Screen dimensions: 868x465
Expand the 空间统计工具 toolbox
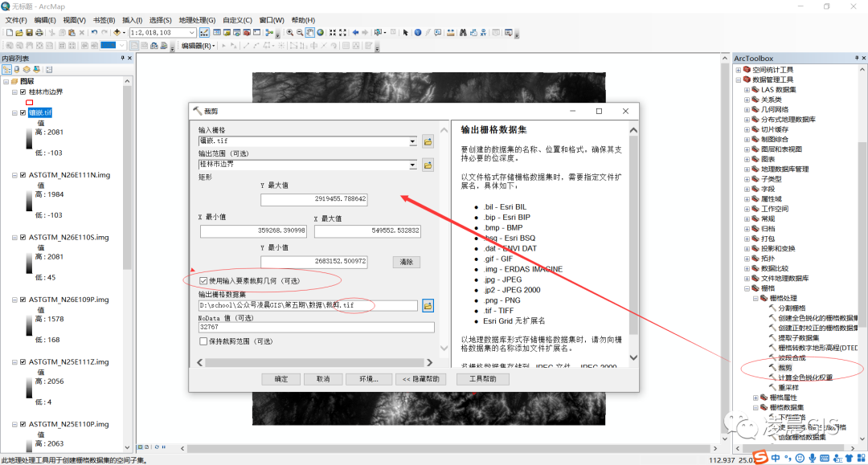pyautogui.click(x=739, y=70)
